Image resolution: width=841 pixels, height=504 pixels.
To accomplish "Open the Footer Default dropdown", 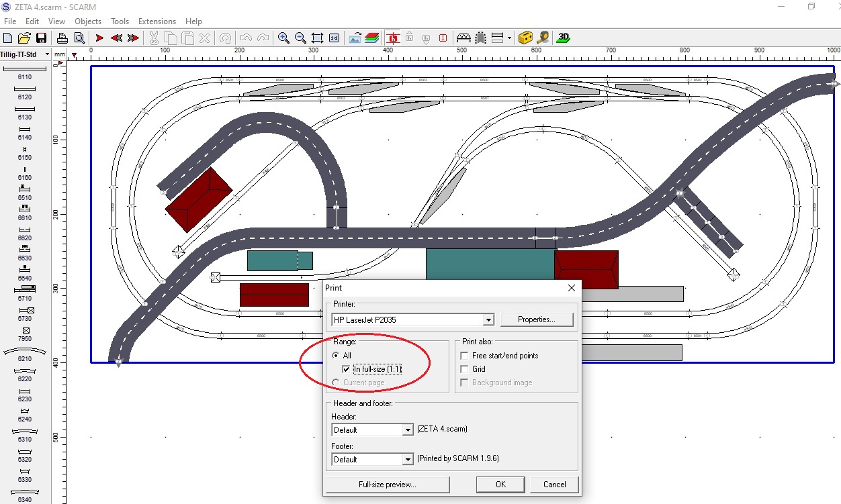I will tap(407, 460).
